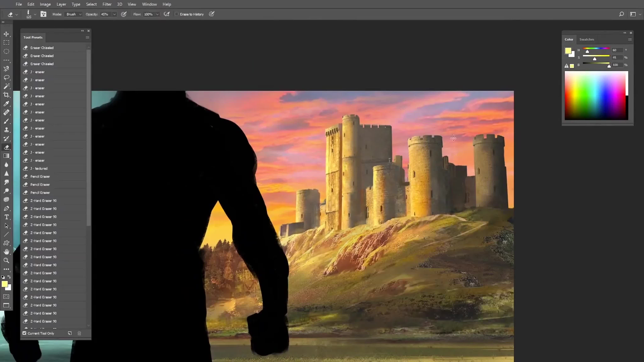The height and width of the screenshot is (362, 644).
Task: Select the Clone Stamp tool
Action: (6, 130)
